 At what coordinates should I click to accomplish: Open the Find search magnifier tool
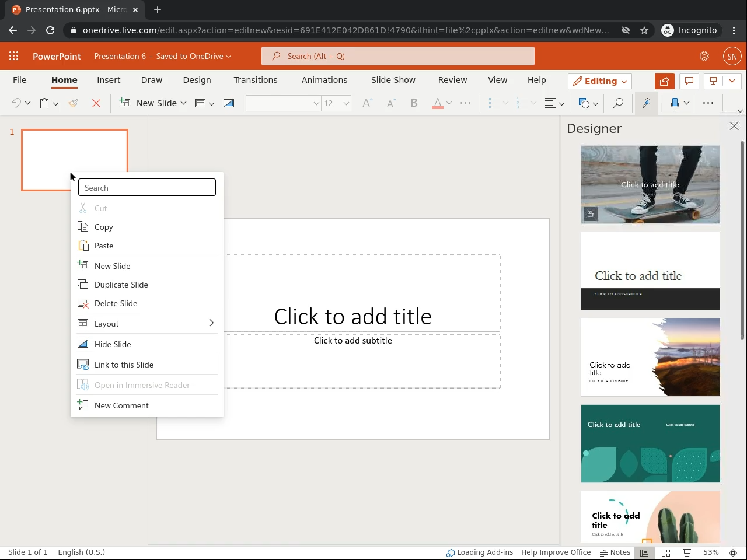click(x=617, y=103)
